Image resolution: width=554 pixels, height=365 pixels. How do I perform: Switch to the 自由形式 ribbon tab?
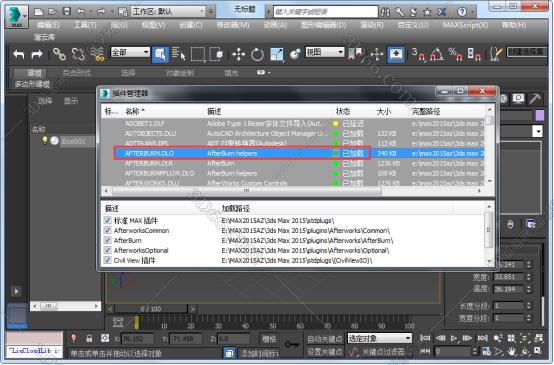pyautogui.click(x=76, y=73)
